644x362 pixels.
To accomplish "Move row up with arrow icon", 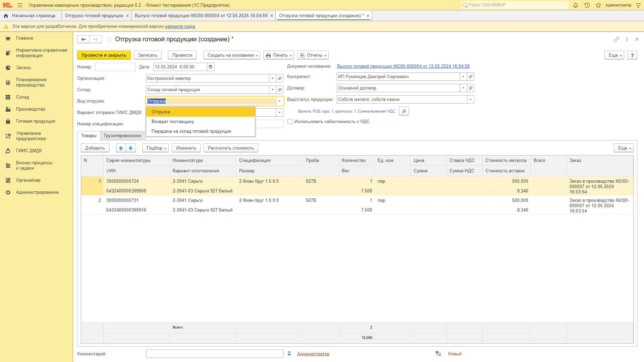I will [121, 148].
